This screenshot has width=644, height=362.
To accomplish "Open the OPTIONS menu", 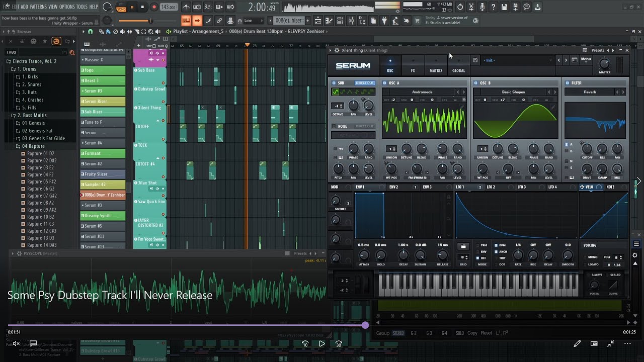I will click(67, 7).
